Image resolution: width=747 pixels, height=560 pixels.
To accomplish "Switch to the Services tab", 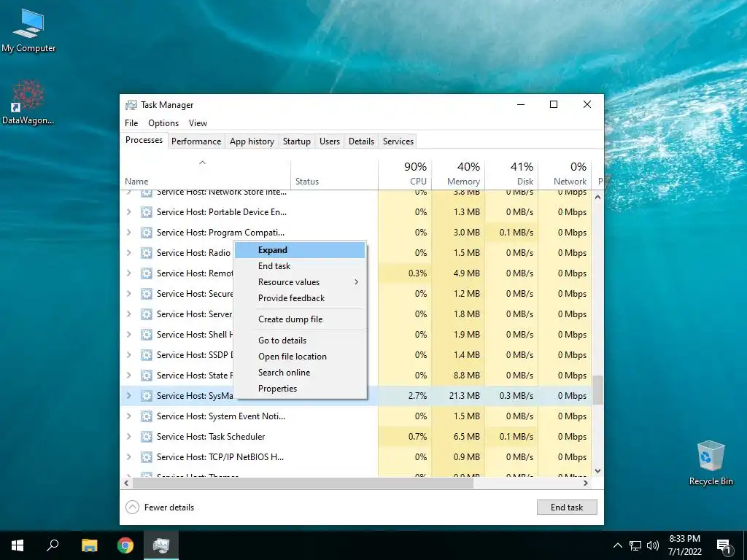I will point(398,141).
